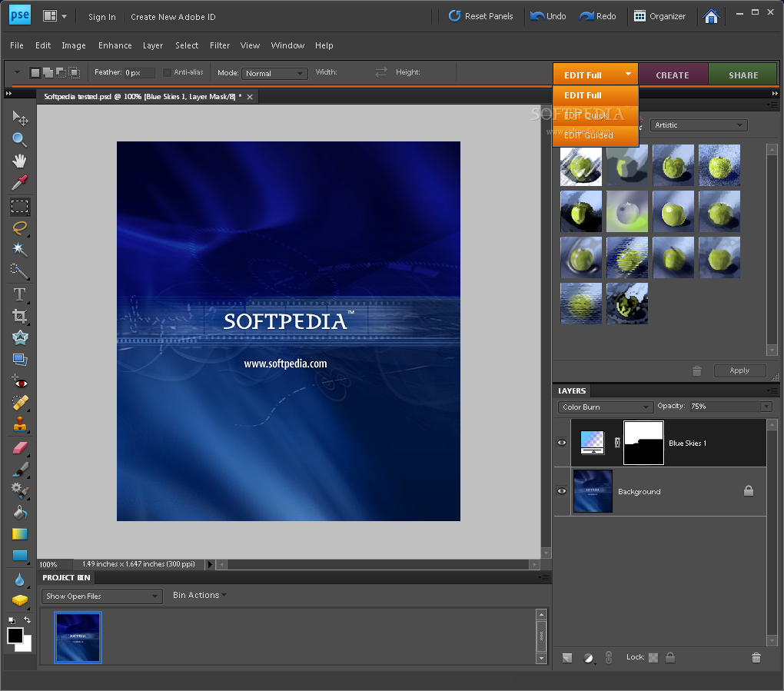Viewport: 784px width, 691px height.
Task: Select the Eraser tool
Action: (x=19, y=448)
